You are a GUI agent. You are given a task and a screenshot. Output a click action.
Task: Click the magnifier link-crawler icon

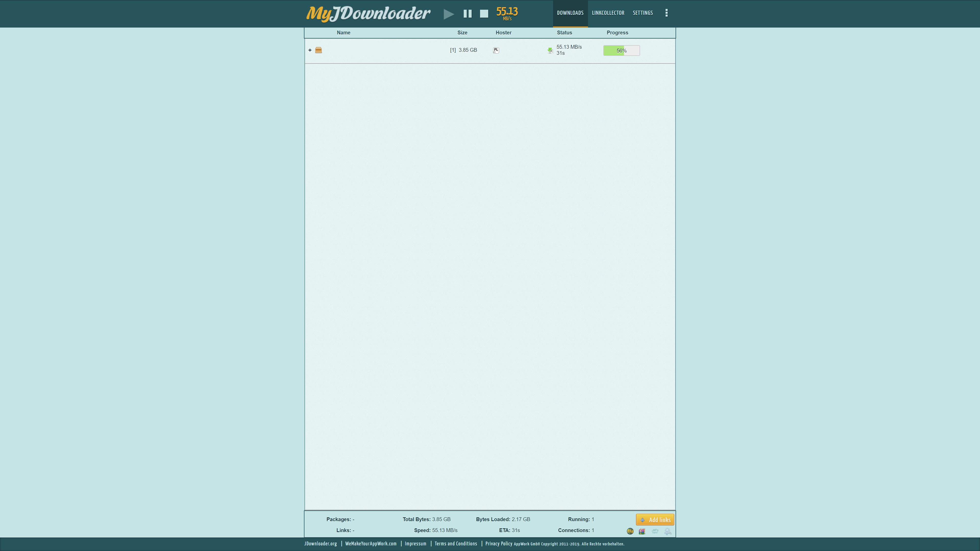pyautogui.click(x=668, y=531)
